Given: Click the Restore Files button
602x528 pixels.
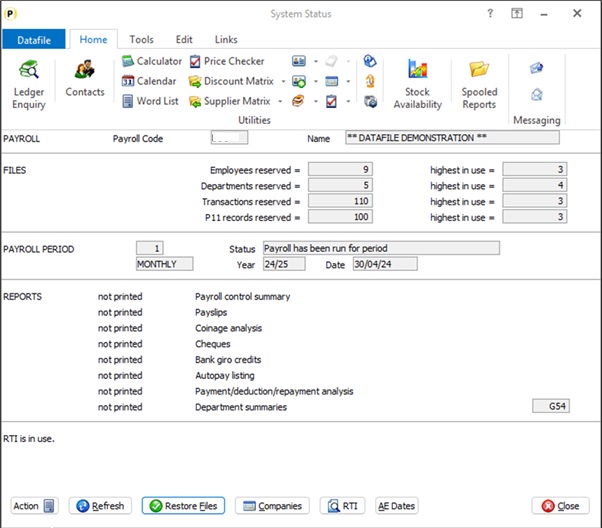Looking at the screenshot, I should click(x=184, y=506).
